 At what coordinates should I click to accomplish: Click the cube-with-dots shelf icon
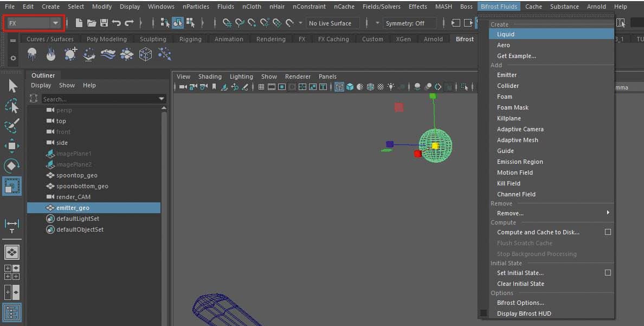tap(145, 54)
